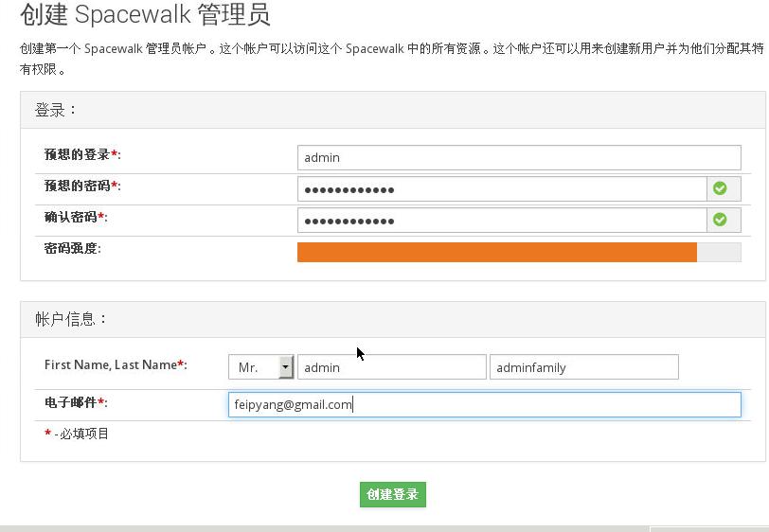Click the 密码强度 label
This screenshot has height=532, width=769.
tap(73, 249)
